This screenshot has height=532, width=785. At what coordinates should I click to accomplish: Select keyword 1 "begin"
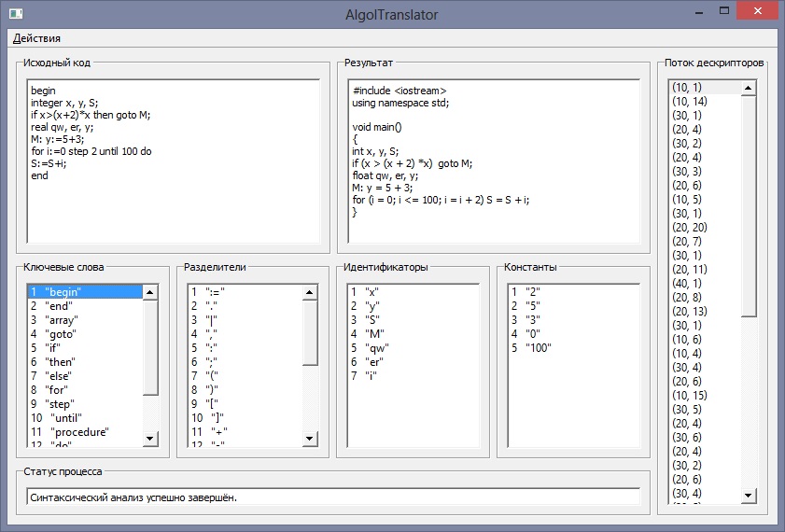(85, 292)
